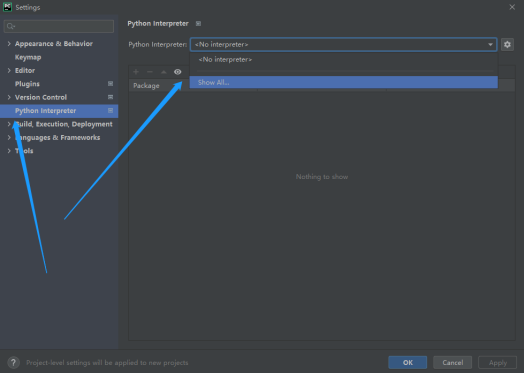This screenshot has height=373, width=525.
Task: Expand the Tools section
Action: coord(9,151)
